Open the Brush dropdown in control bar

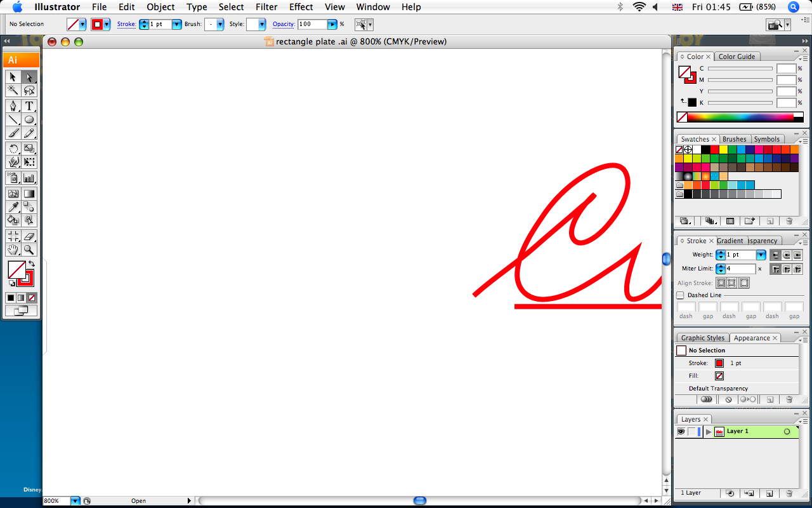tap(220, 24)
